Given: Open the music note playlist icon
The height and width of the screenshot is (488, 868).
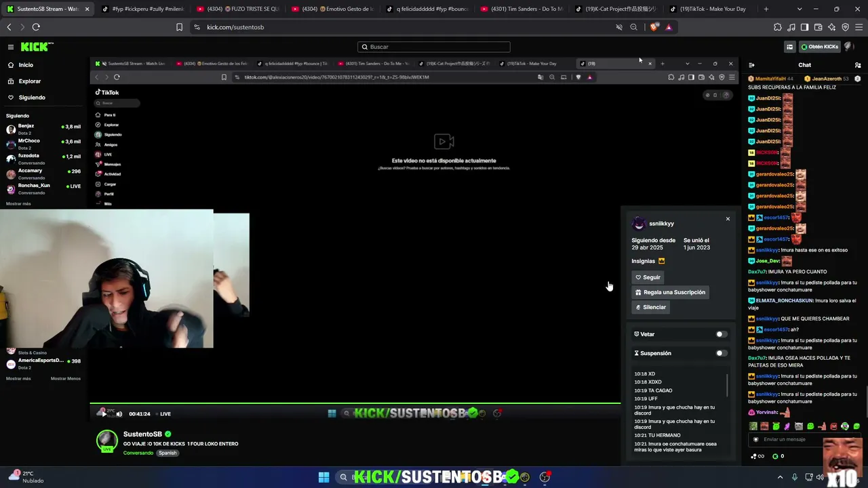Looking at the screenshot, I should tap(791, 27).
